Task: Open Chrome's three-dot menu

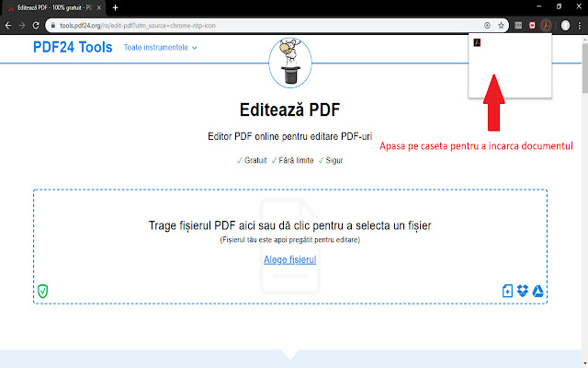Action: click(580, 26)
